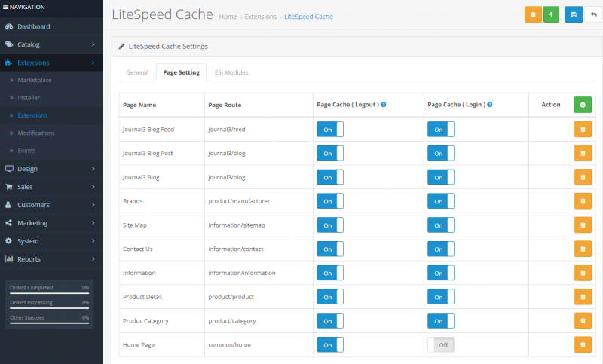Open the Extensions submenu item in sidebar
This screenshot has height=364, width=603.
32,115
